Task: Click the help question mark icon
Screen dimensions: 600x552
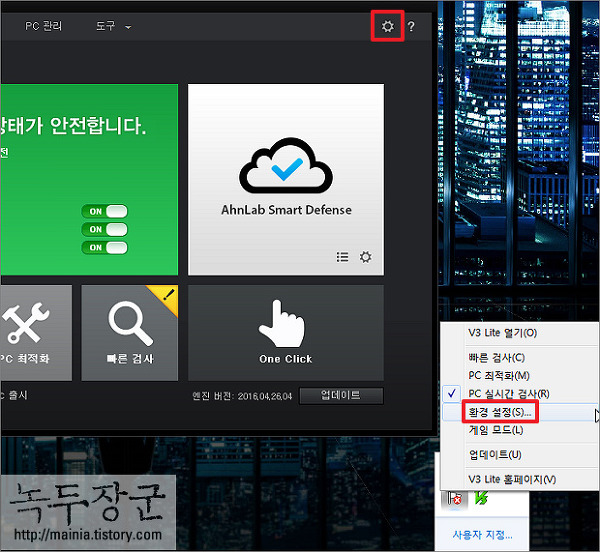Action: point(411,26)
